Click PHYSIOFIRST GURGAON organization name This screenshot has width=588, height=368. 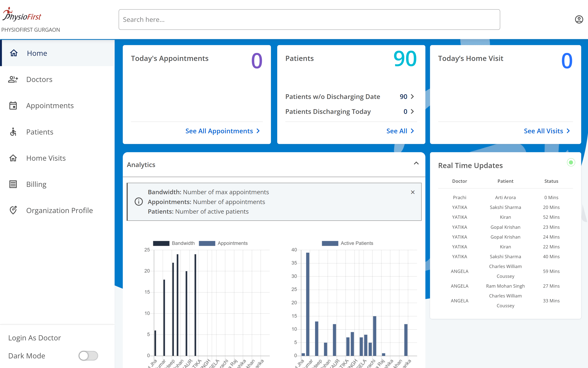coord(31,30)
